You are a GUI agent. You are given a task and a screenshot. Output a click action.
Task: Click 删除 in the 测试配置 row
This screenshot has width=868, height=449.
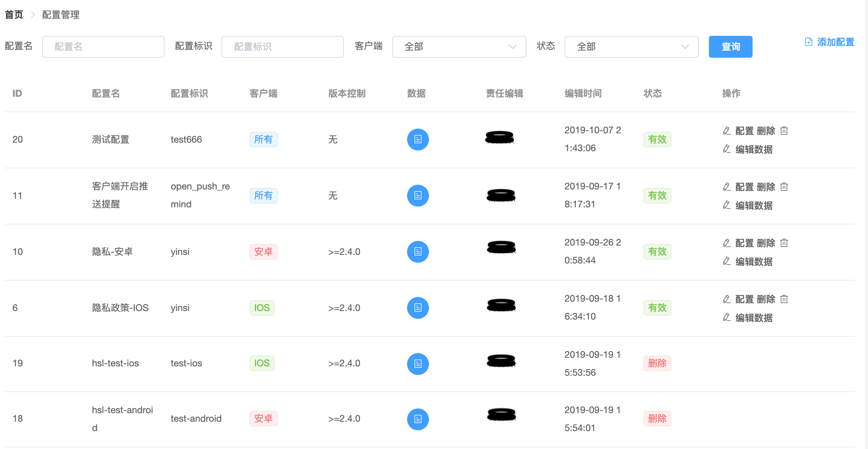coord(765,131)
